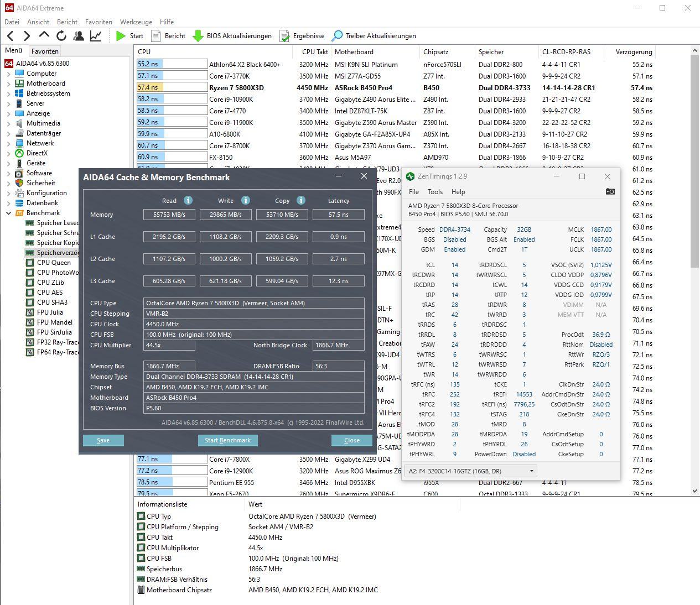Click Start Benchmark button

pos(227,440)
